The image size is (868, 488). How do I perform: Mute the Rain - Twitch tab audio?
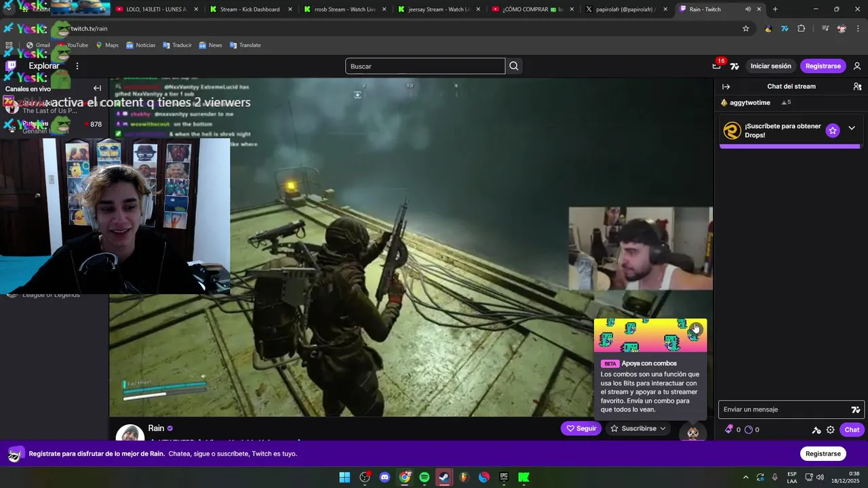click(x=748, y=9)
